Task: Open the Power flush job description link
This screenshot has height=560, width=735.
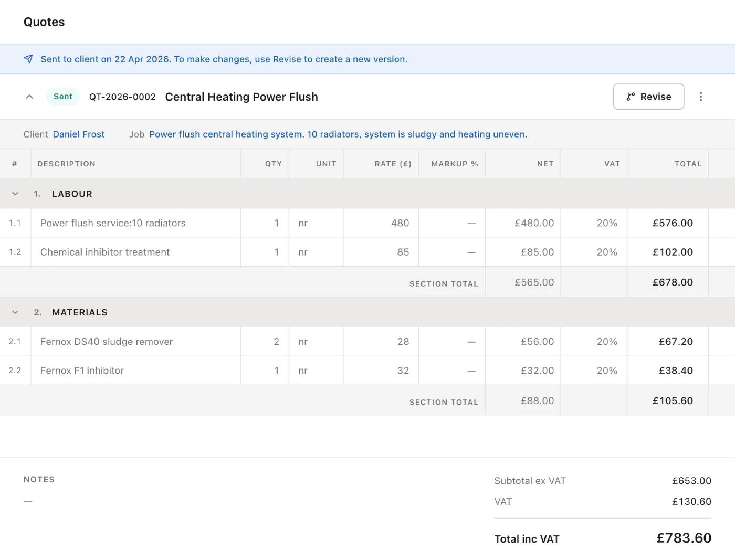Action: click(338, 134)
